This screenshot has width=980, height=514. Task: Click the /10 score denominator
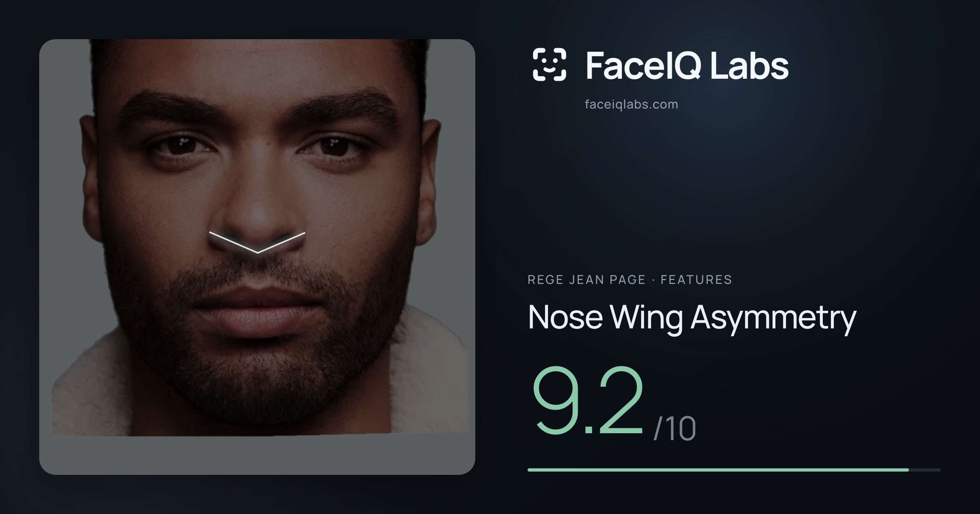point(675,428)
